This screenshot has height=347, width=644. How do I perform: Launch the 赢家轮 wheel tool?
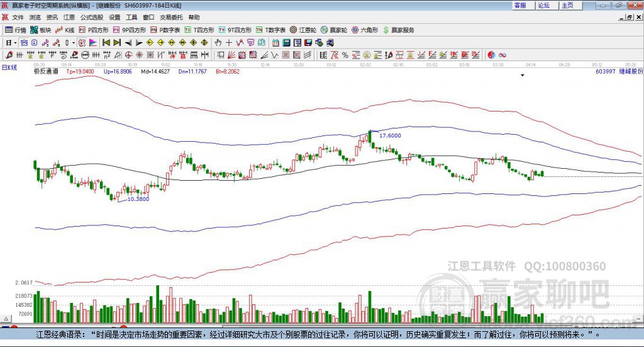point(334,30)
